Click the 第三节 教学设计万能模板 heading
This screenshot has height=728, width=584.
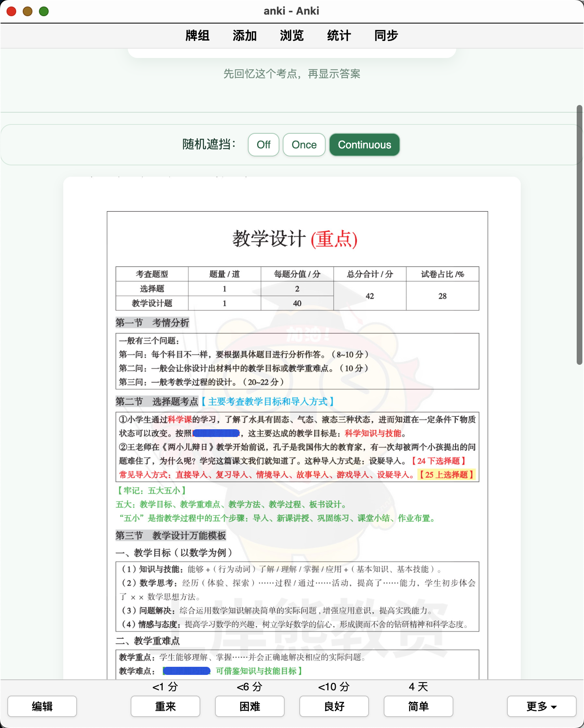pyautogui.click(x=171, y=535)
